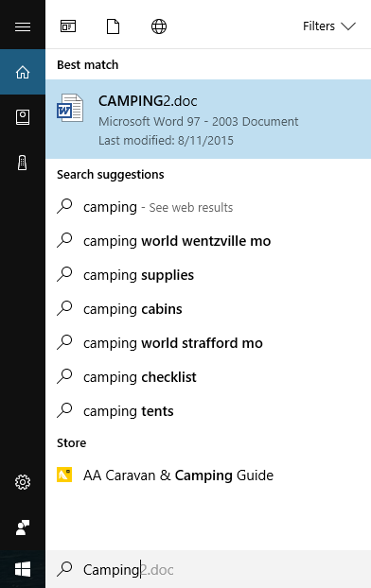Select 'camping world wentzville mo' suggestion
371x588 pixels.
pos(208,241)
